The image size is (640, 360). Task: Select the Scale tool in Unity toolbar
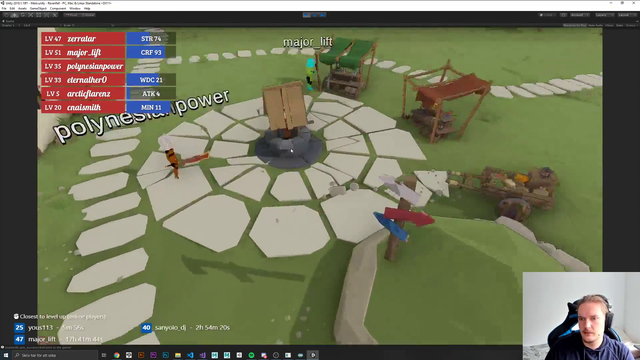click(x=30, y=15)
